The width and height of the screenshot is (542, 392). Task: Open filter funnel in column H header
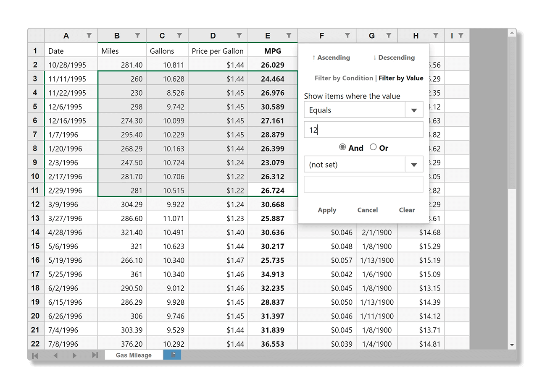point(436,36)
